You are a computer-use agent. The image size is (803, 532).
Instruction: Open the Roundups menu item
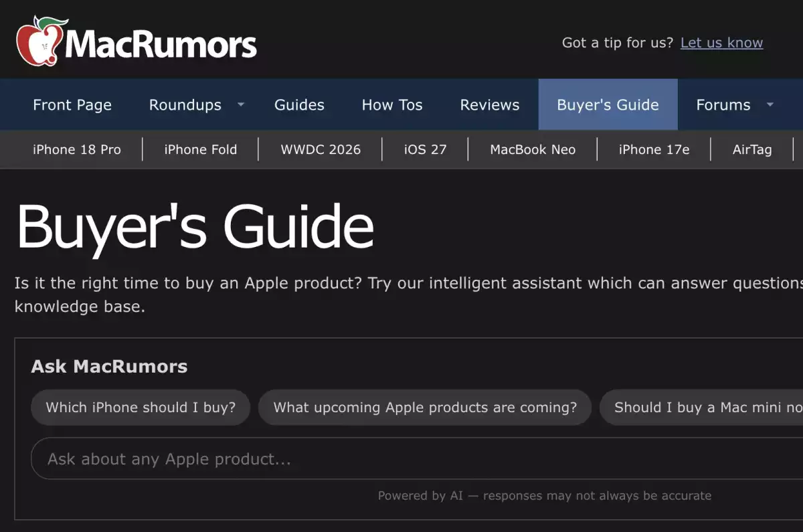[x=185, y=105]
